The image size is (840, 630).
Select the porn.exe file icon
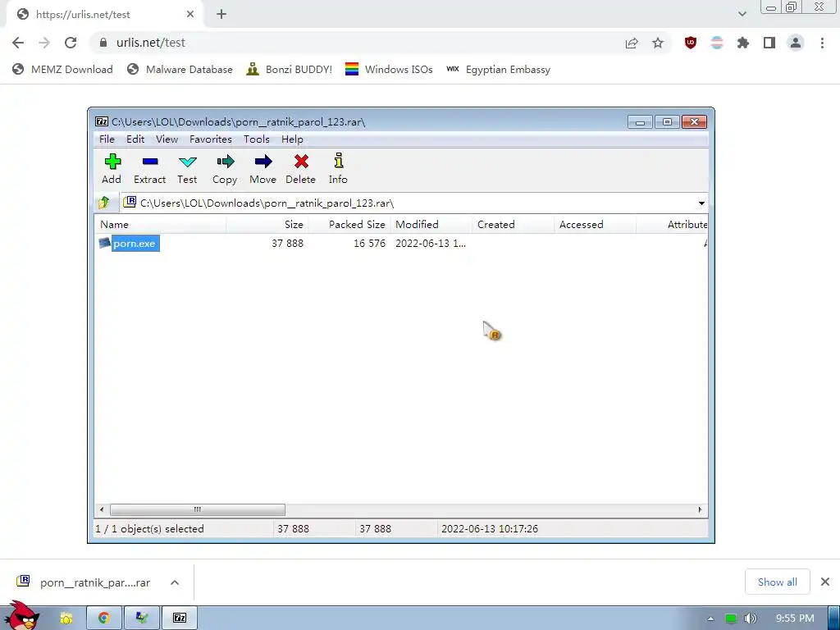(x=104, y=243)
